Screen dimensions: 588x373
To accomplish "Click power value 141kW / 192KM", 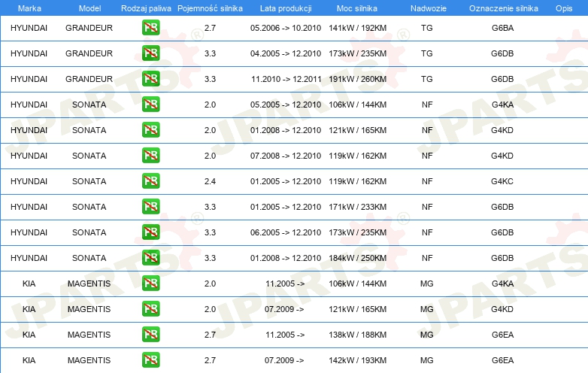I will [357, 28].
